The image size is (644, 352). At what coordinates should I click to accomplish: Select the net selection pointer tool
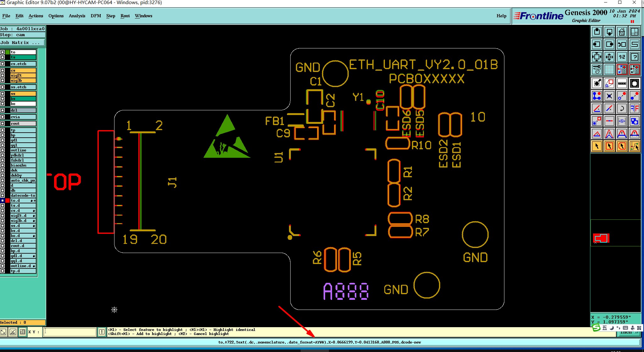click(x=635, y=146)
